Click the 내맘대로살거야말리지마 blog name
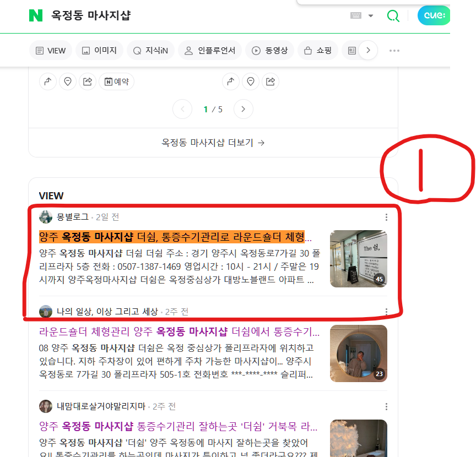The image size is (476, 457). click(x=101, y=406)
